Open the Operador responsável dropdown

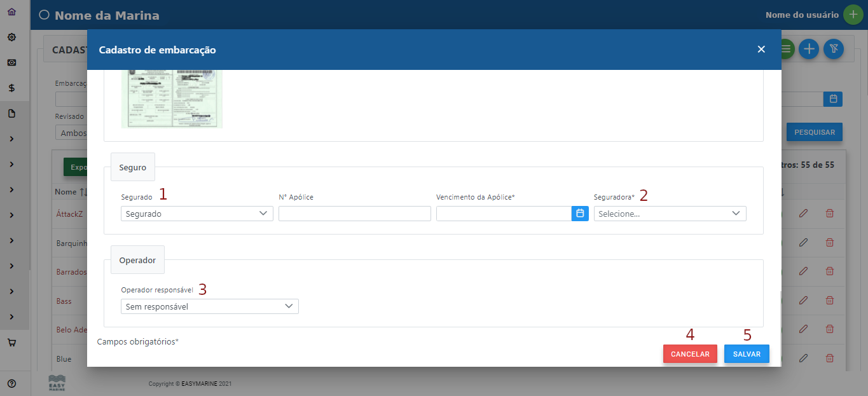210,307
